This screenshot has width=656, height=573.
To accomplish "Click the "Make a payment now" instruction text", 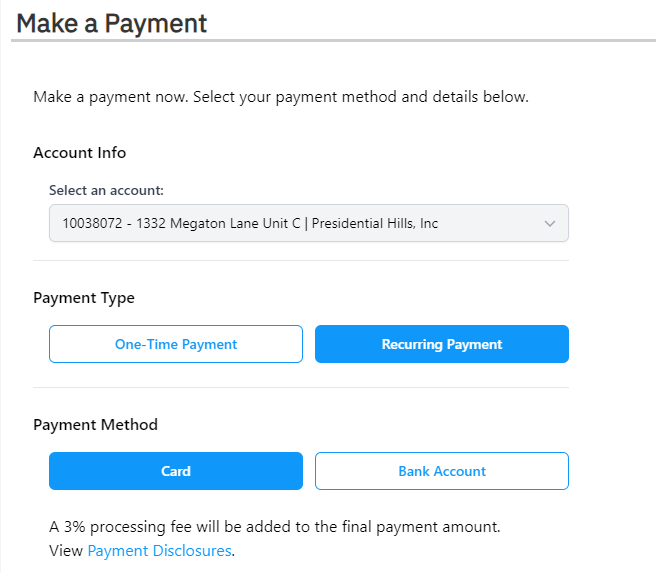I will pyautogui.click(x=280, y=97).
